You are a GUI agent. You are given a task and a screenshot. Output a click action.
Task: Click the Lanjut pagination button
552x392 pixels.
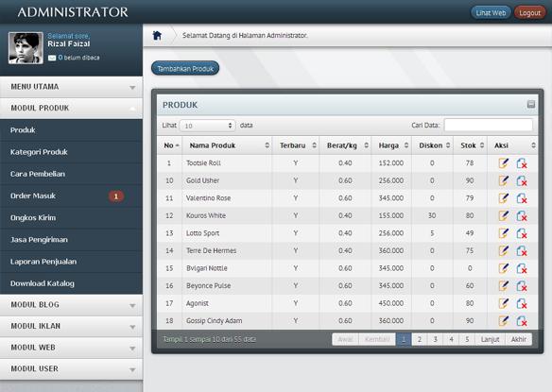pyautogui.click(x=490, y=339)
